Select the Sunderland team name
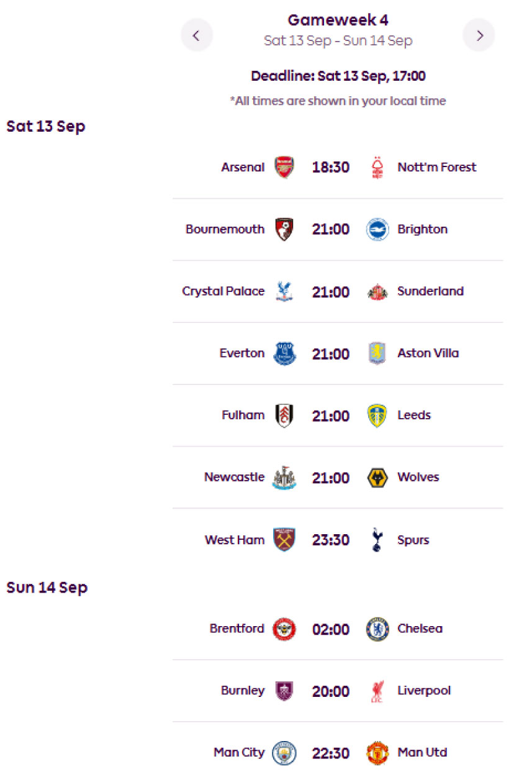532x782 pixels. pos(430,291)
